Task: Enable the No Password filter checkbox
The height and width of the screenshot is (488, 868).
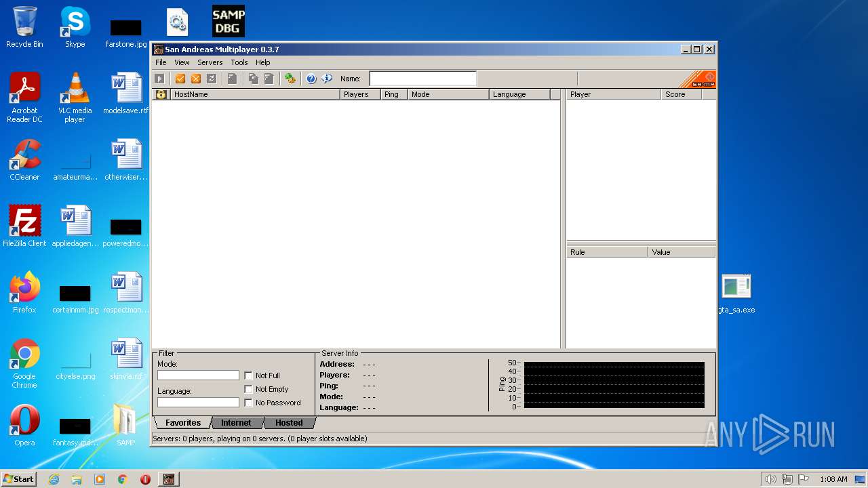Action: coord(248,403)
